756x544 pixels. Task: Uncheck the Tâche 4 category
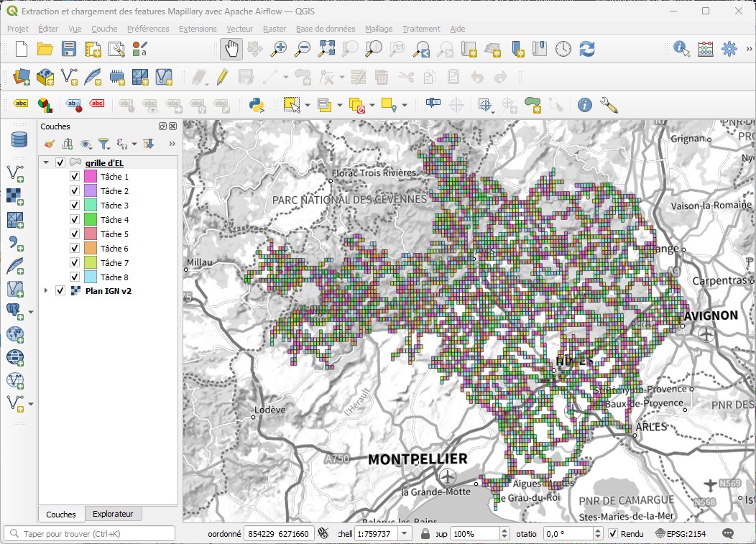tap(75, 219)
